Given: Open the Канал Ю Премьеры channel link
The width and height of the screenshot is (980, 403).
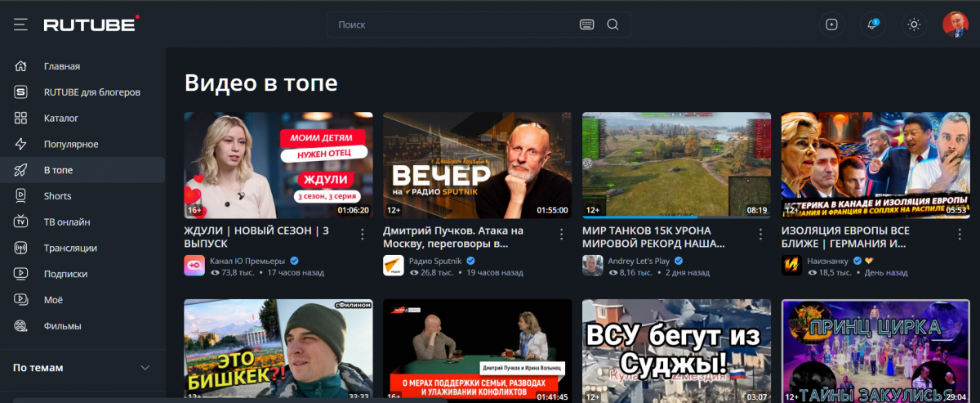Looking at the screenshot, I should pos(247,261).
